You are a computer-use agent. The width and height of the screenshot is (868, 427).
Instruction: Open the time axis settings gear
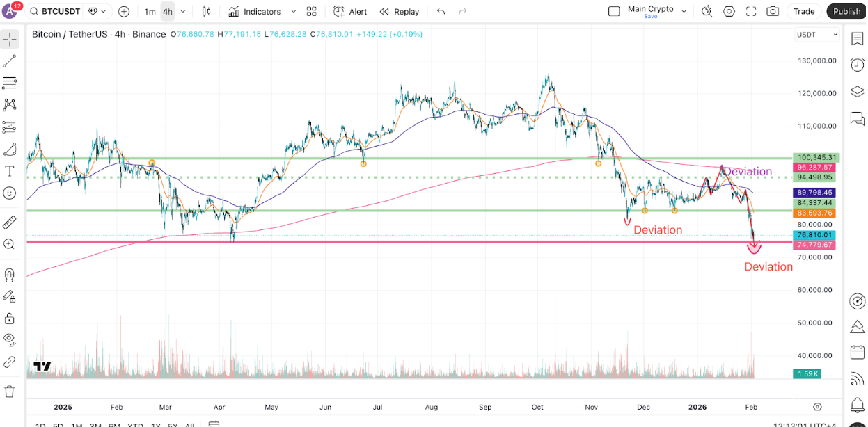click(x=817, y=407)
